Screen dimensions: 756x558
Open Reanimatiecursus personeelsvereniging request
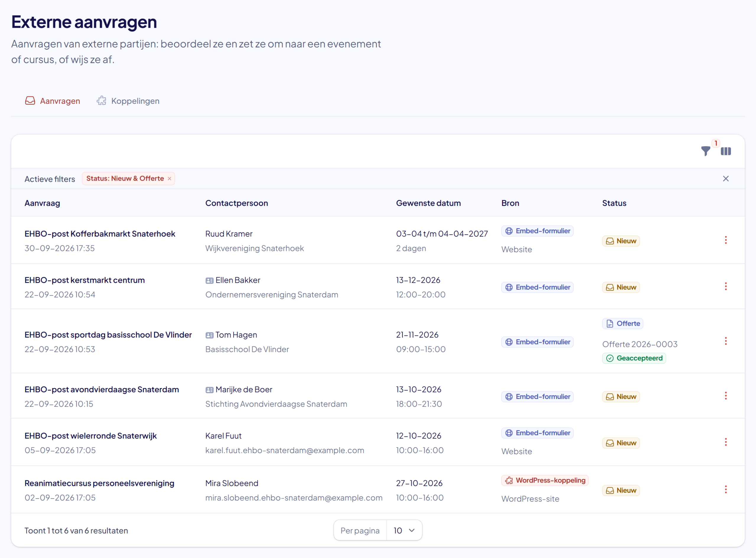click(x=99, y=483)
